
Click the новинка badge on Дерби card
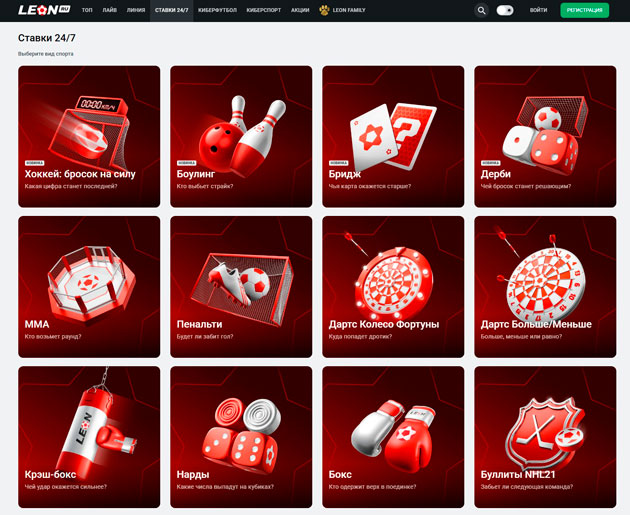(x=491, y=163)
